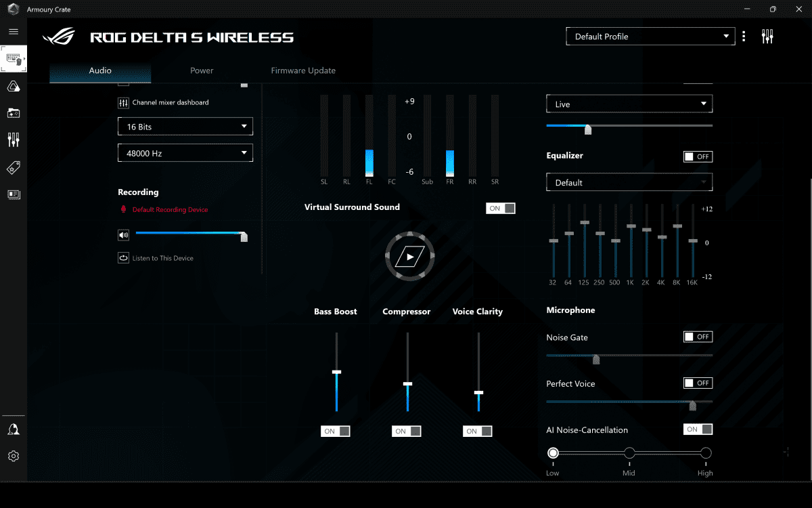Mute the recording volume speaker icon

coord(123,235)
